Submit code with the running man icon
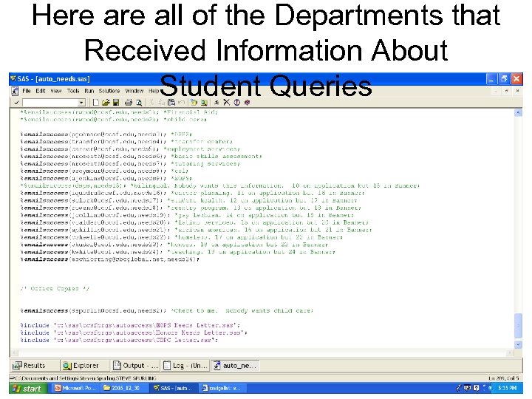Viewport: 532px width, 399px height. [216, 103]
